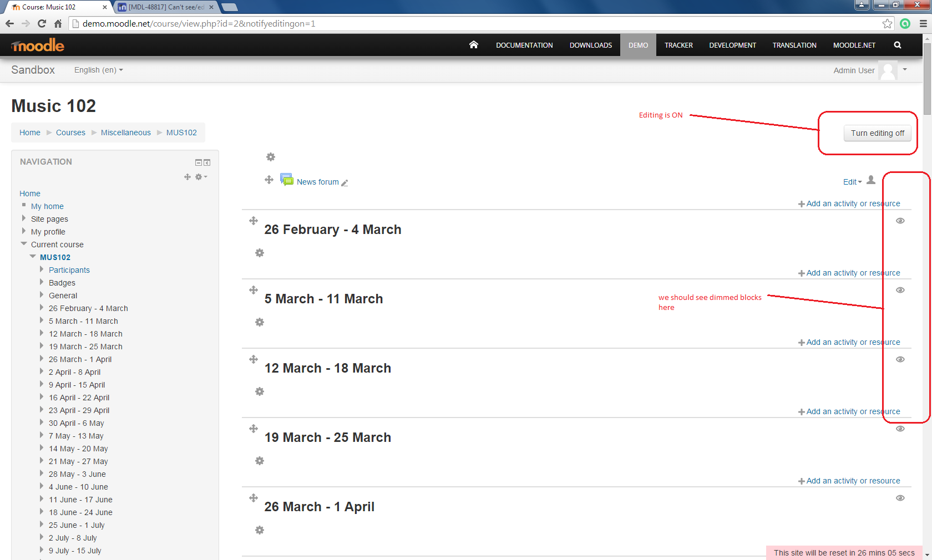Move the 26 February - 4 March section
Image resolution: width=932 pixels, height=560 pixels.
(254, 221)
